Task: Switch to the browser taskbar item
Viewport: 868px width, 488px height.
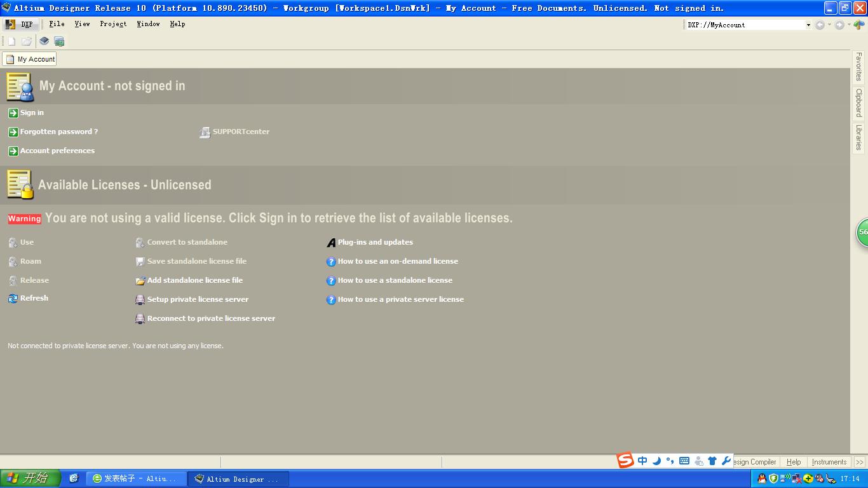Action: point(136,478)
